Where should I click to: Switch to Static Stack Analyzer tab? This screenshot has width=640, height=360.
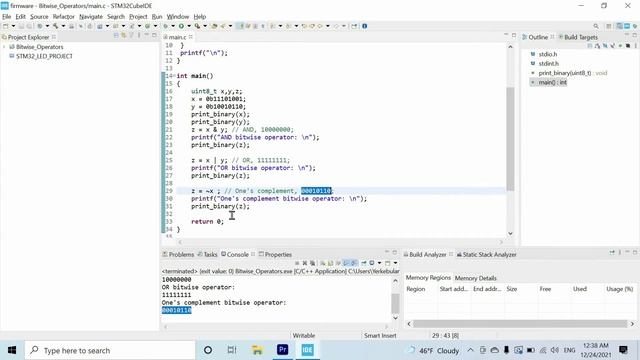pyautogui.click(x=487, y=254)
